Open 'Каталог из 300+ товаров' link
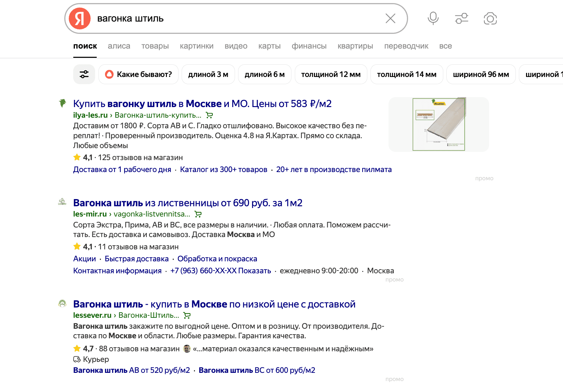 224,170
